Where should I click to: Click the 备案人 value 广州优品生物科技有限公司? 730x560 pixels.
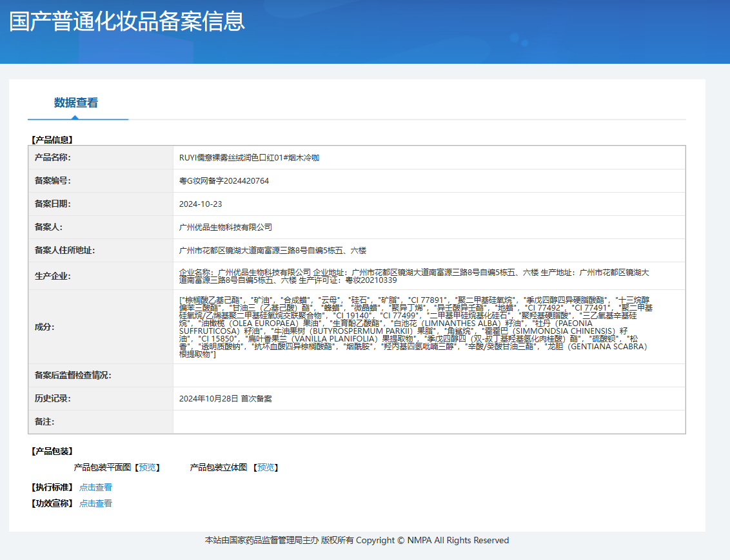click(x=226, y=227)
